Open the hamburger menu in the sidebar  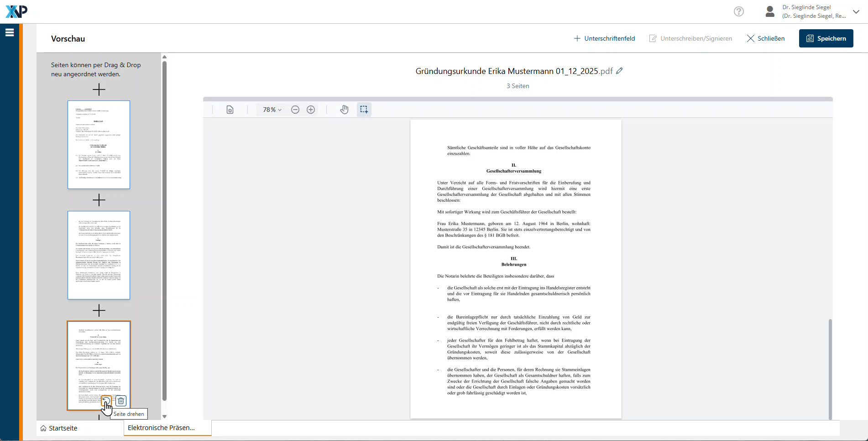(10, 32)
